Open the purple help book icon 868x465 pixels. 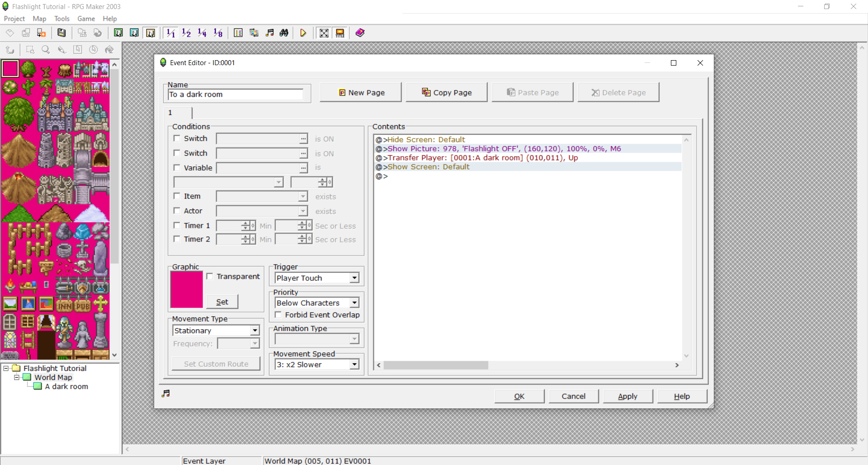click(x=360, y=33)
